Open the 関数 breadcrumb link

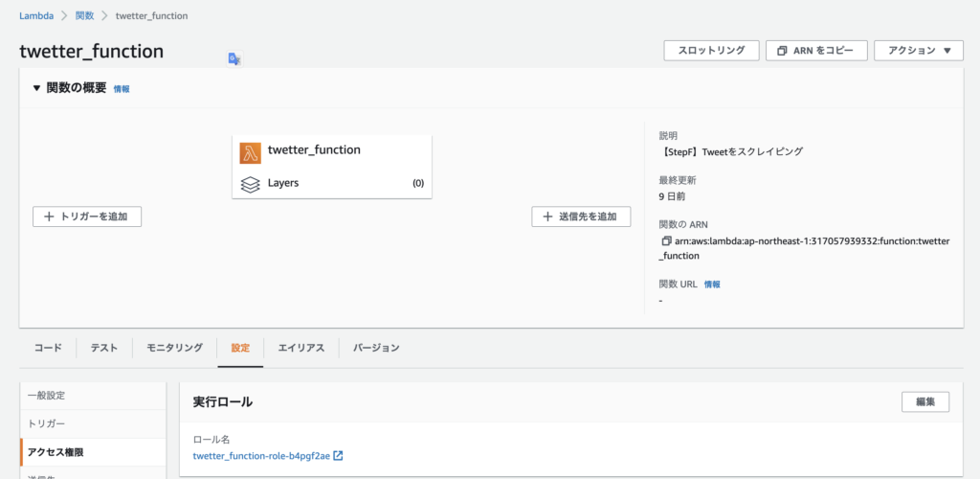point(84,15)
